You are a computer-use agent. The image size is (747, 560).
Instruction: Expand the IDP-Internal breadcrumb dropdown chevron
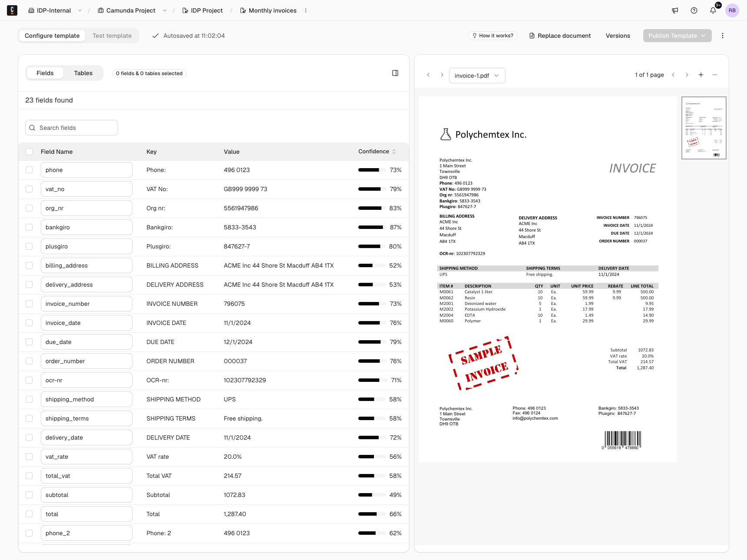tap(80, 10)
